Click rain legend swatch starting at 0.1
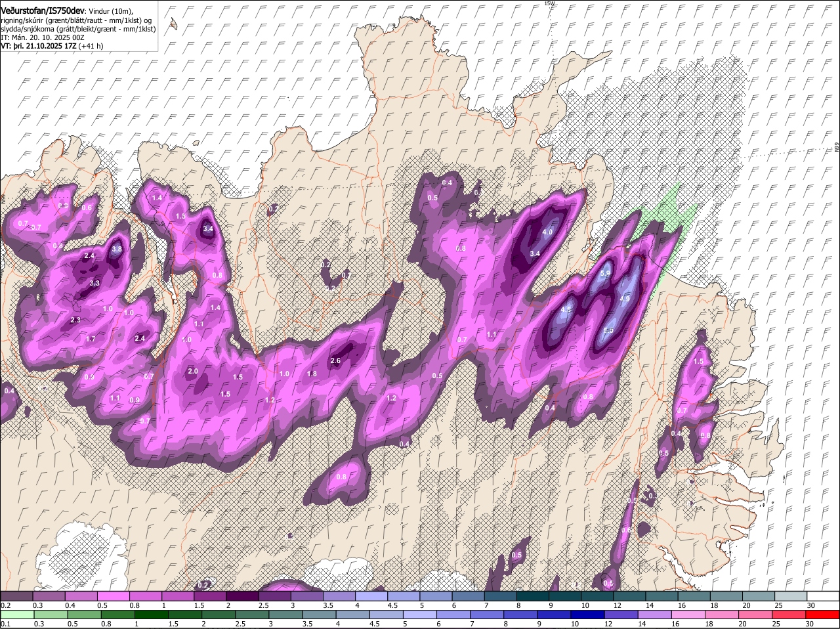Image resolution: width=840 pixels, height=629 pixels. click(x=16, y=615)
